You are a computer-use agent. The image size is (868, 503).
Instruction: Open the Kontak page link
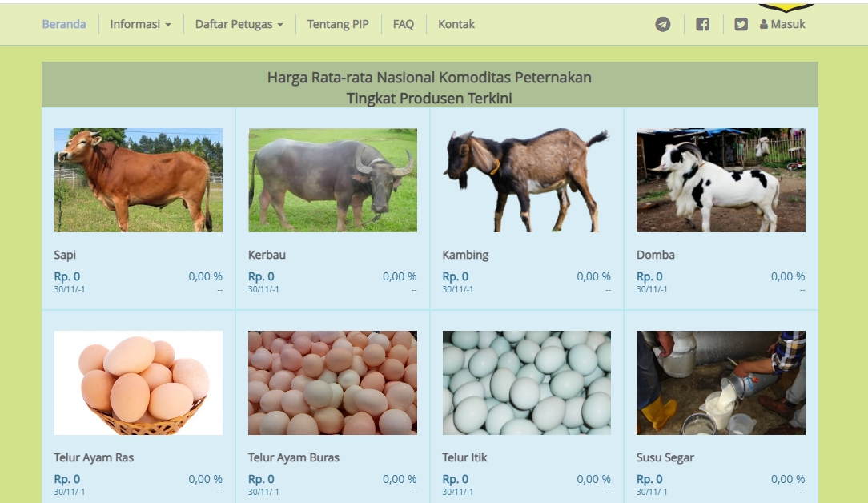coord(456,24)
